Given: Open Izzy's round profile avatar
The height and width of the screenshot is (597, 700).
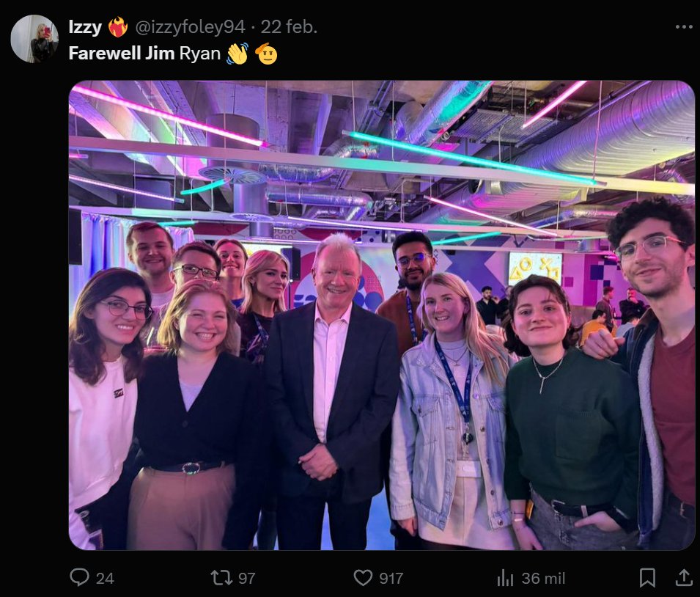Looking at the screenshot, I should 34,39.
